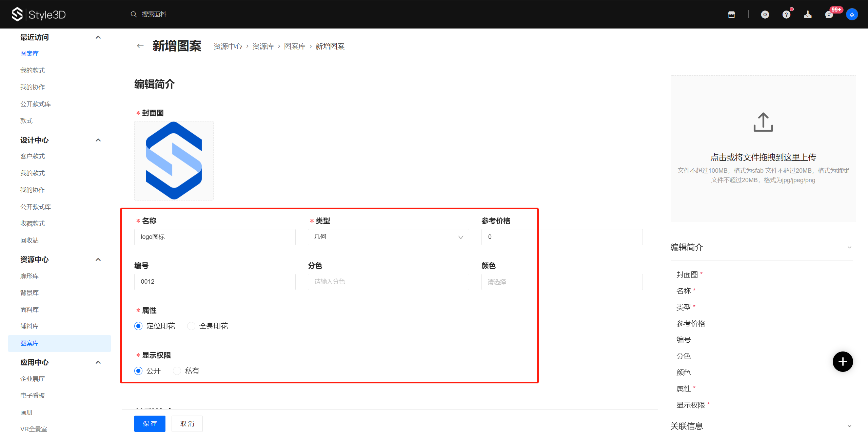Select the 全身印花 radio option

pyautogui.click(x=191, y=326)
